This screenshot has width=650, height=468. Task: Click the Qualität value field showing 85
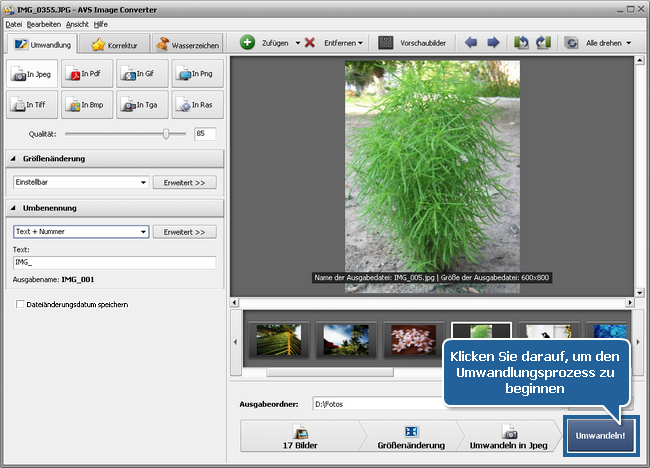205,133
